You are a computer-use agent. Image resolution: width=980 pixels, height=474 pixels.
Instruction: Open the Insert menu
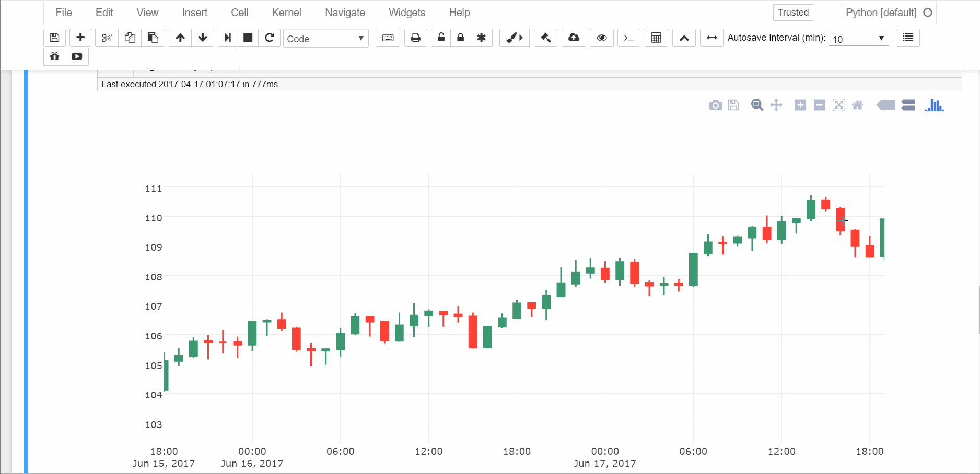[194, 13]
